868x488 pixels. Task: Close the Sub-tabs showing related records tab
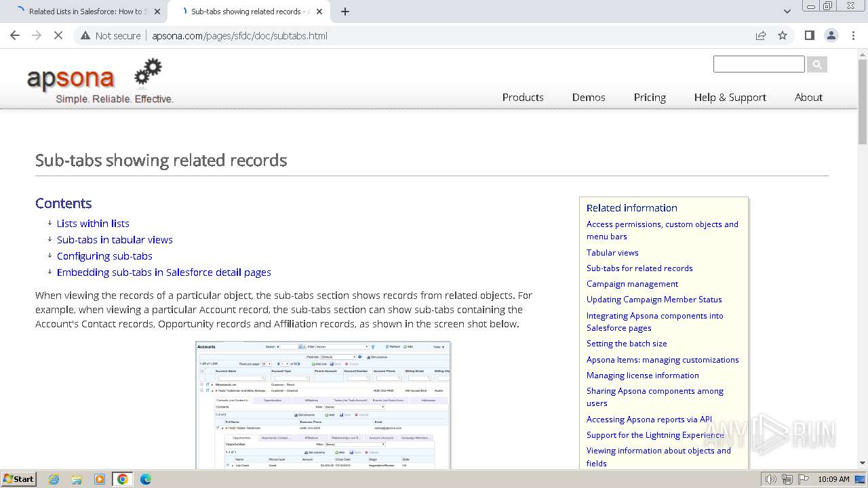pos(319,12)
